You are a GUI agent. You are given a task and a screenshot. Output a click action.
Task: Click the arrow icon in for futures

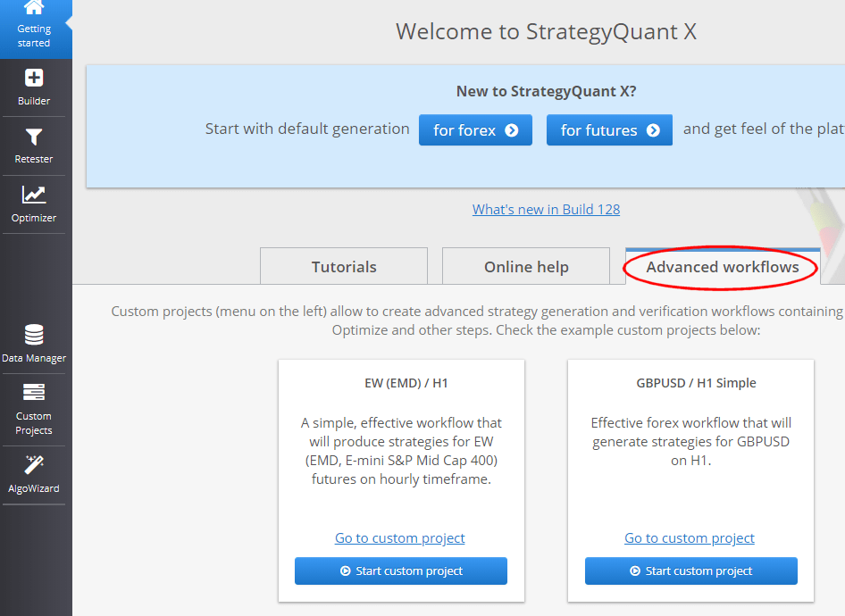point(653,130)
